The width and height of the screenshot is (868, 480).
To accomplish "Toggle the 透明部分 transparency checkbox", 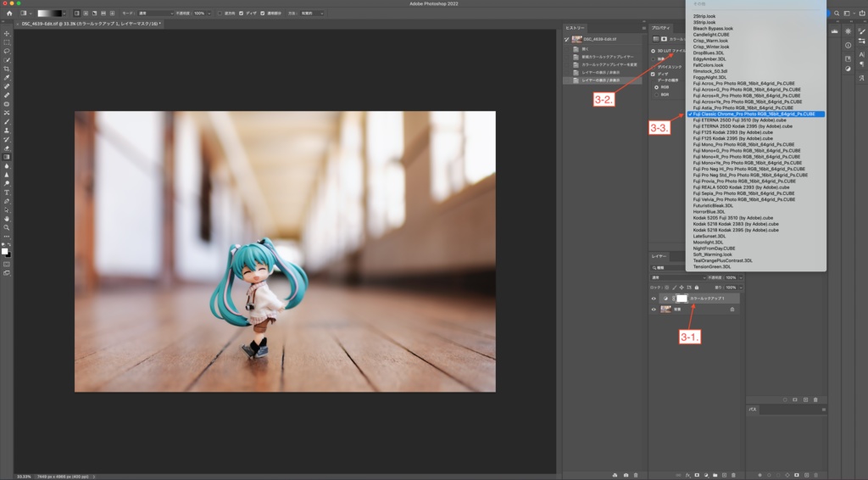I will (263, 14).
